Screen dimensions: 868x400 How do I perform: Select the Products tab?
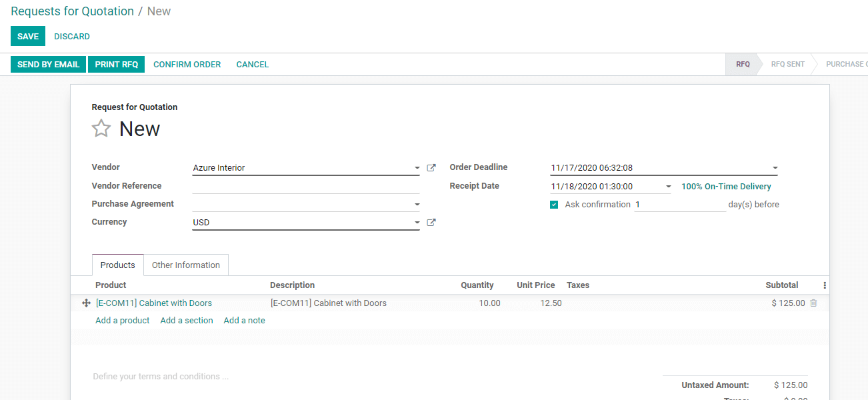tap(117, 265)
